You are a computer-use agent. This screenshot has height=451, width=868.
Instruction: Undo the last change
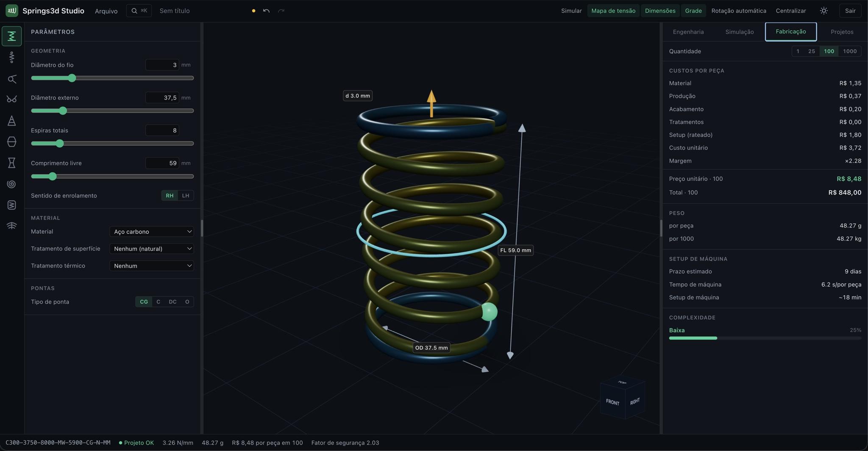266,11
